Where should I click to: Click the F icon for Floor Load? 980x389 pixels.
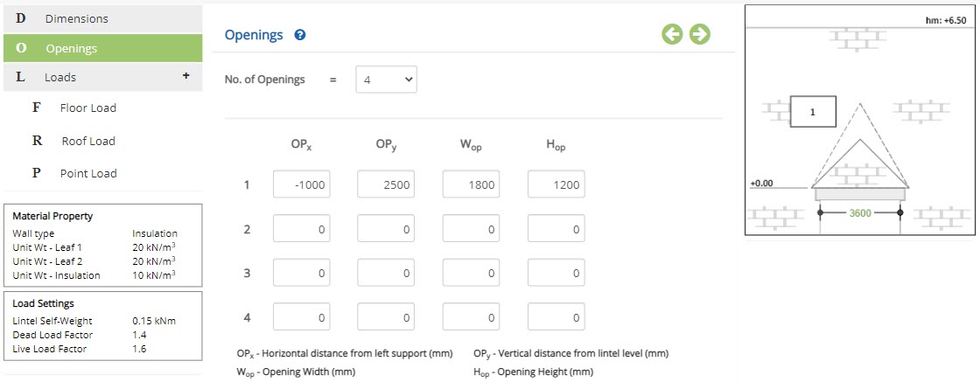click(x=37, y=108)
